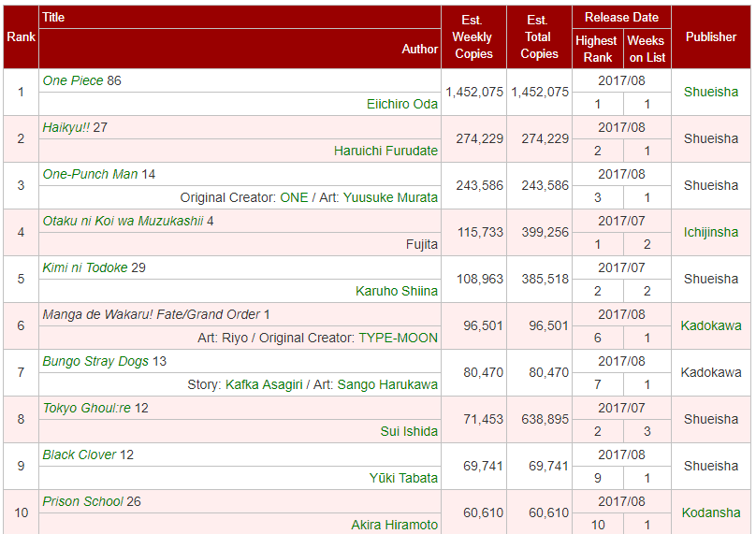756x534 pixels.
Task: Select release date in Tokyo Ghoul:re row
Action: pyautogui.click(x=621, y=408)
